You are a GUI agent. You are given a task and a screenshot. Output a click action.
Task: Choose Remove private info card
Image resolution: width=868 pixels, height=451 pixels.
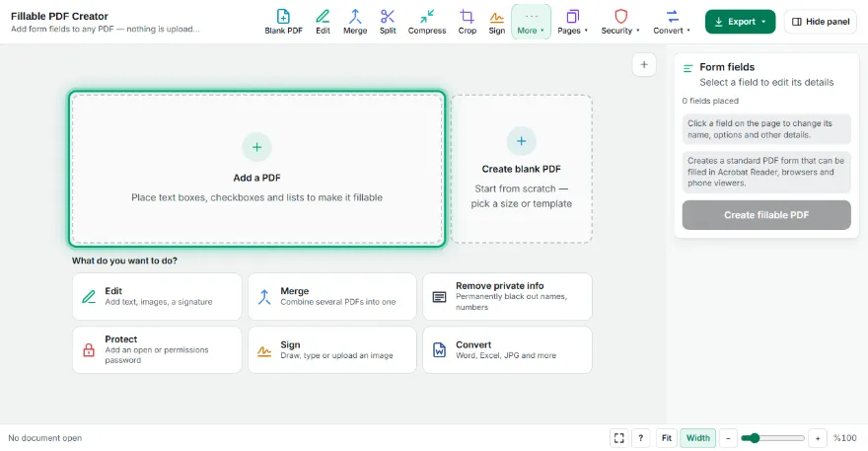[508, 296]
